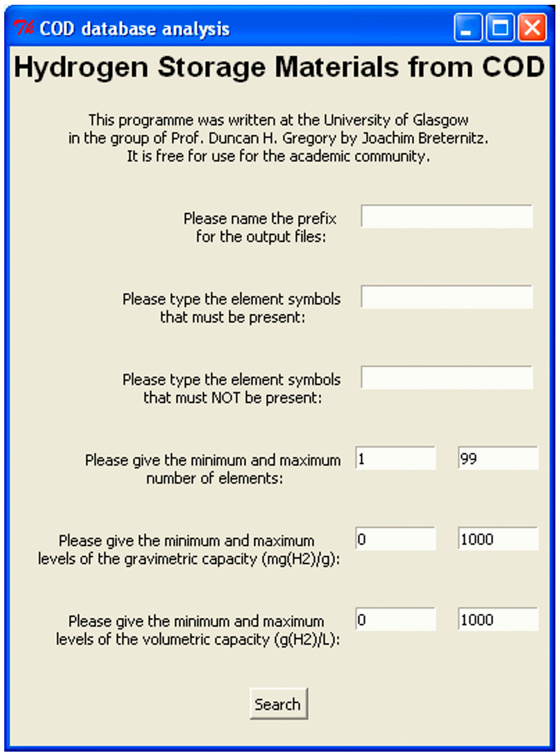Select the maximum gravimetric capacity field
The image size is (559, 756).
point(498,539)
